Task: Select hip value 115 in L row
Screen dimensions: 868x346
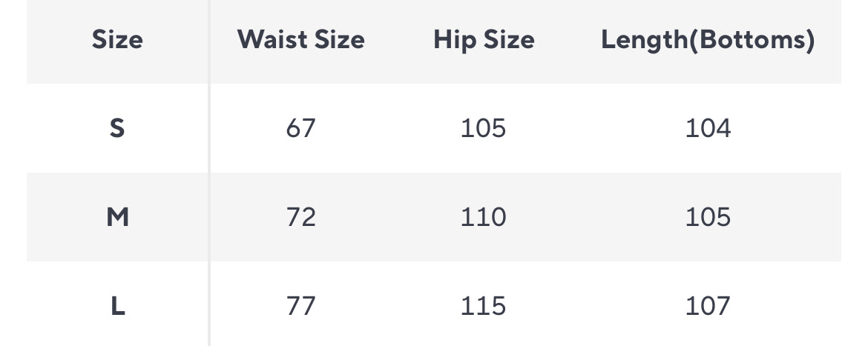Action: (484, 306)
